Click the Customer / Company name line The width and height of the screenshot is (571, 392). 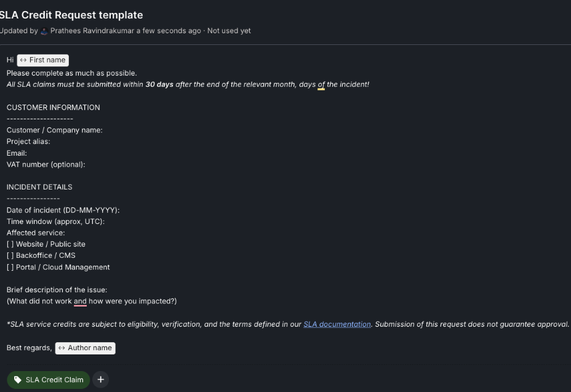54,130
